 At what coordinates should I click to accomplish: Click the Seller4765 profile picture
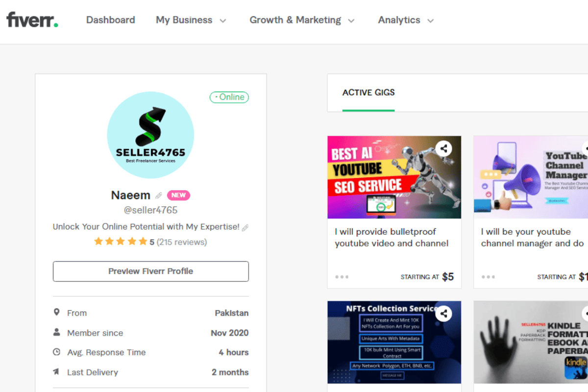pyautogui.click(x=150, y=135)
